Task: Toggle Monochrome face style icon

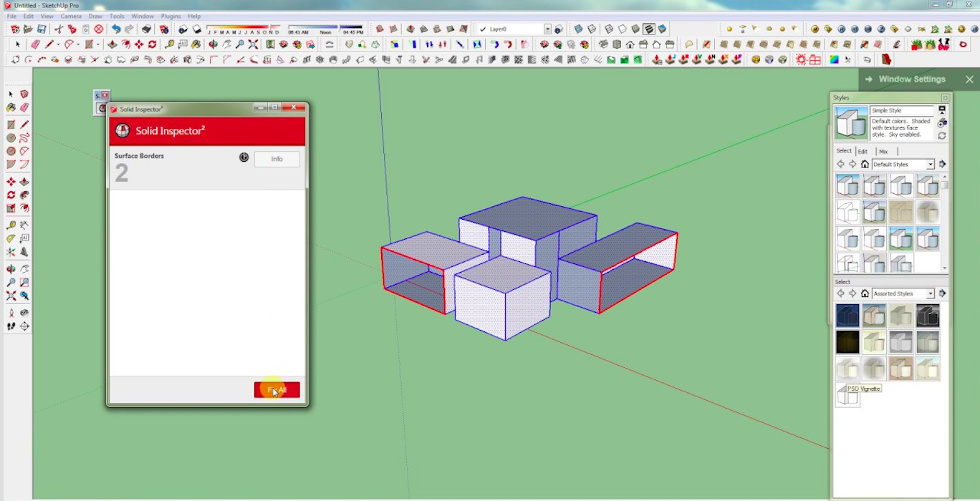Action: (662, 29)
